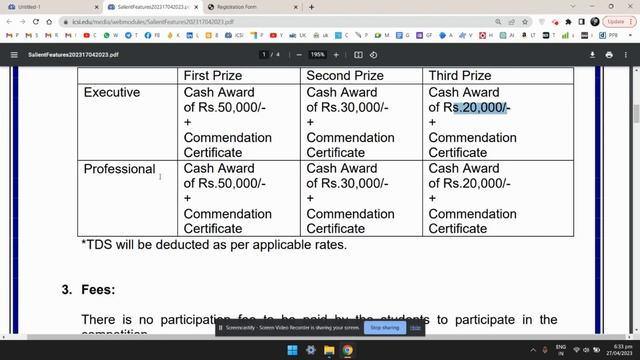The width and height of the screenshot is (640, 360).
Task: Open ENG IN language switcher
Action: click(561, 350)
